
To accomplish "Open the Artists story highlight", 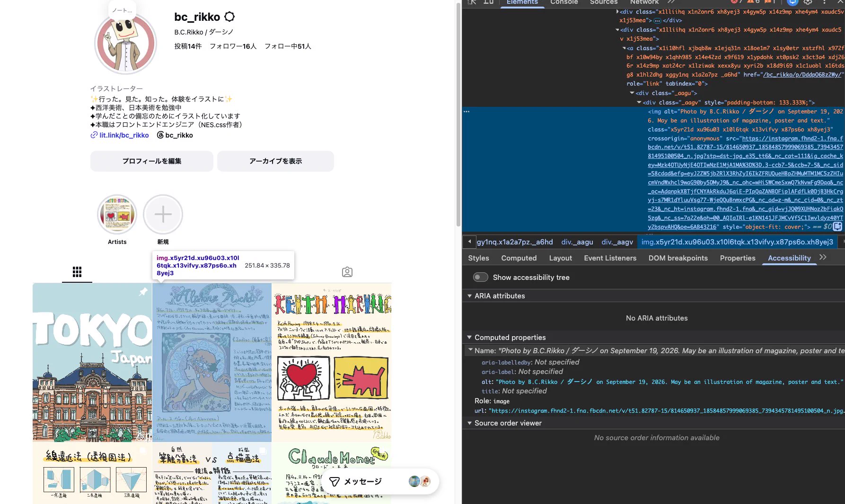I will pos(117,215).
